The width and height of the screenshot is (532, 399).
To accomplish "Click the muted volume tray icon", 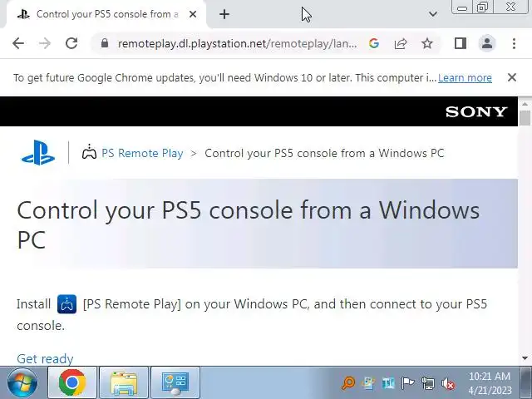I will (x=448, y=384).
